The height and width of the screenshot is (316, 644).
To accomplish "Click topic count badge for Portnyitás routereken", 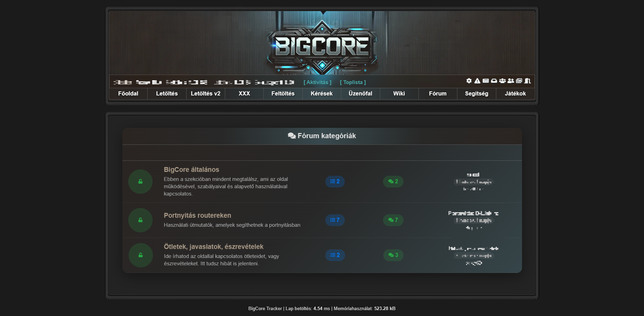I will click(x=335, y=220).
